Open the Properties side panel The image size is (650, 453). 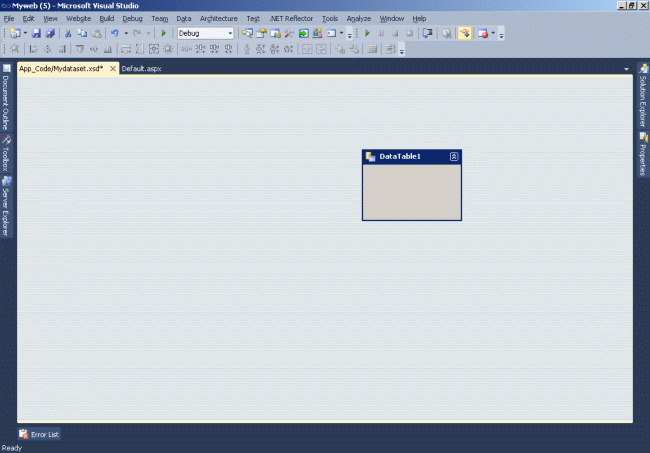coord(643,154)
